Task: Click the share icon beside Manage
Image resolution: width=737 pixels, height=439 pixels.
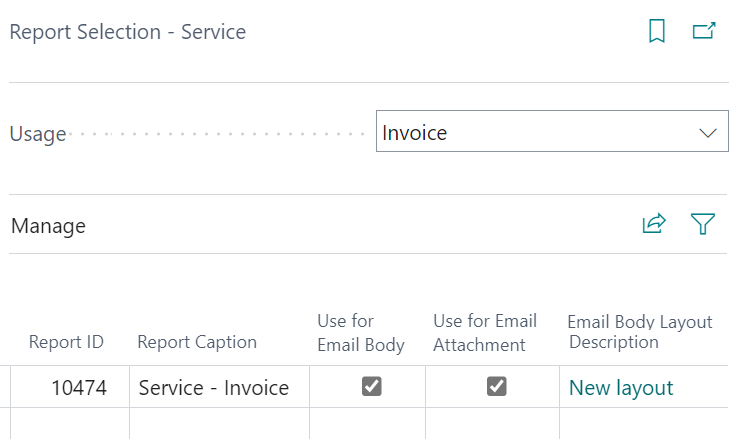Action: click(653, 224)
